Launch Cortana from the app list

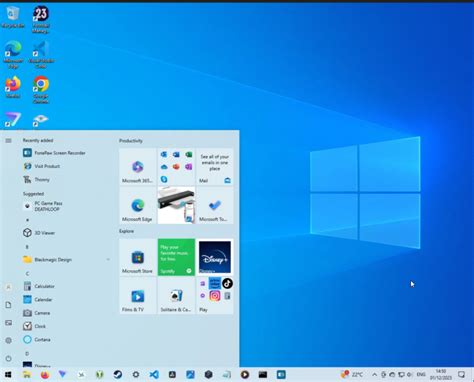click(x=37, y=339)
